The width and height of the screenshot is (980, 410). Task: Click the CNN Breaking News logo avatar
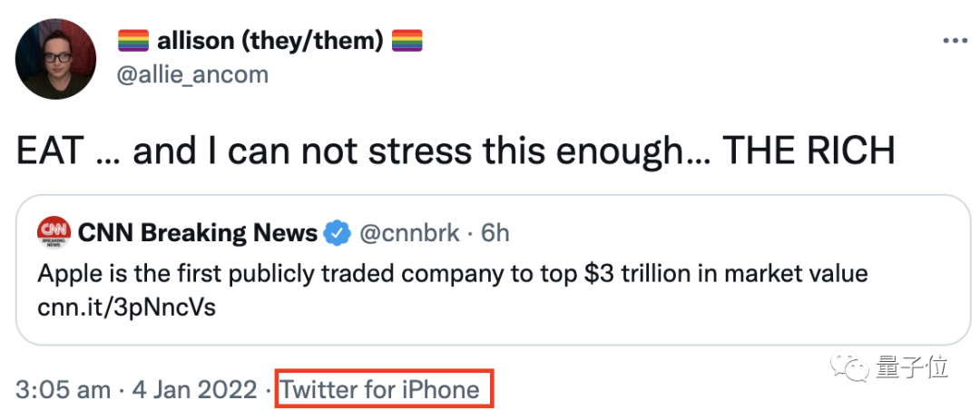pos(54,234)
